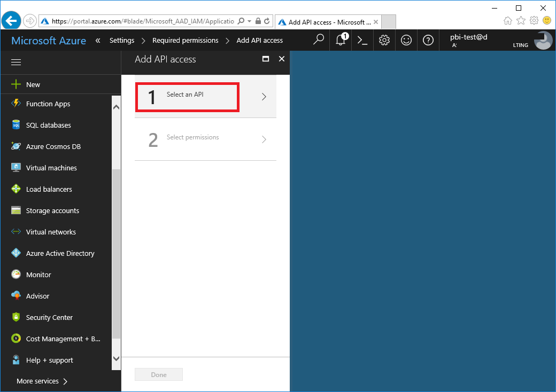Screen dimensions: 556x392
Task: Open the address bar dropdown arrow
Action: click(x=249, y=21)
